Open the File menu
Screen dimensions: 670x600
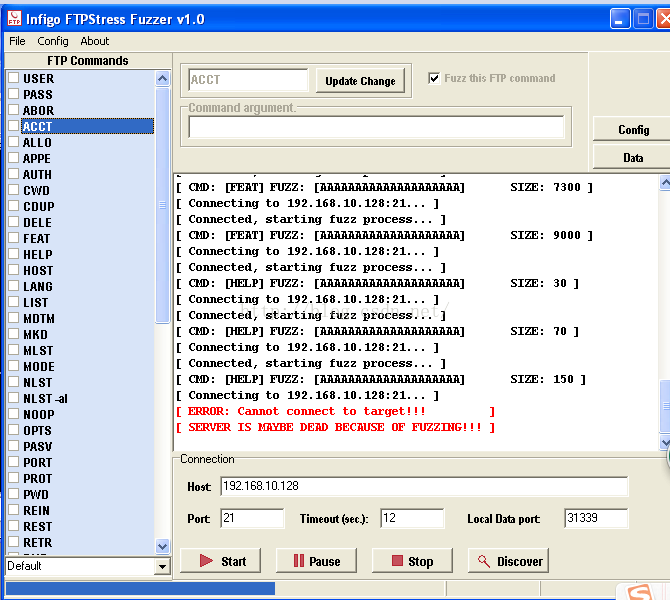point(17,41)
